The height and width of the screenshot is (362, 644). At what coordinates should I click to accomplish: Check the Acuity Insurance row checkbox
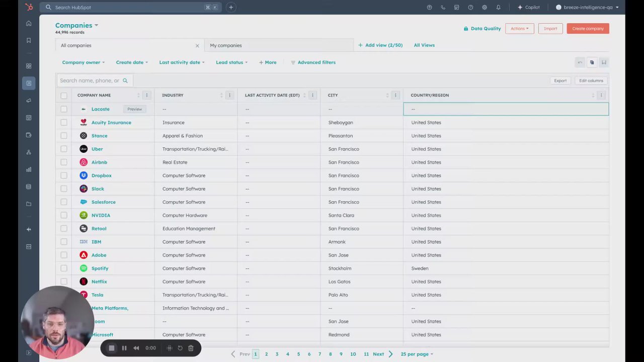pos(64,122)
